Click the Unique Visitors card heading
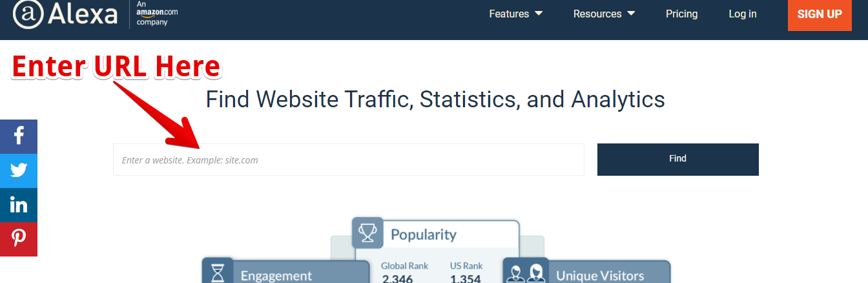This screenshot has width=868, height=283. pyautogui.click(x=600, y=276)
